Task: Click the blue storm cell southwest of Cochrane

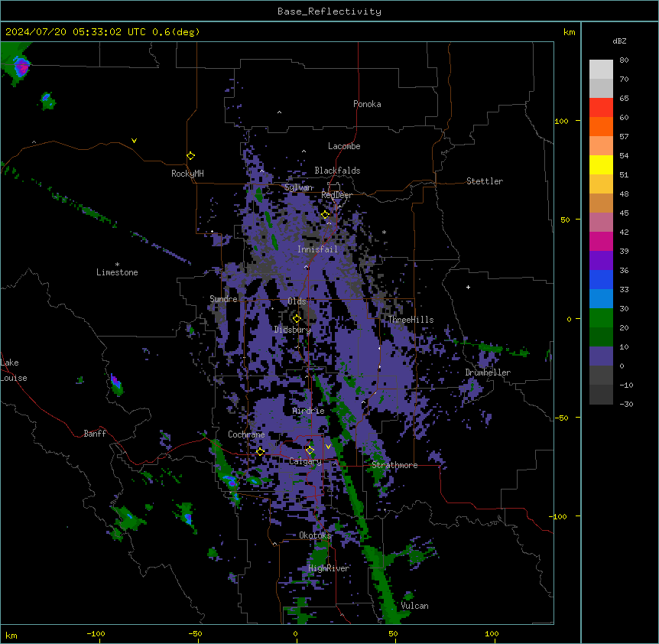Action: tap(230, 480)
